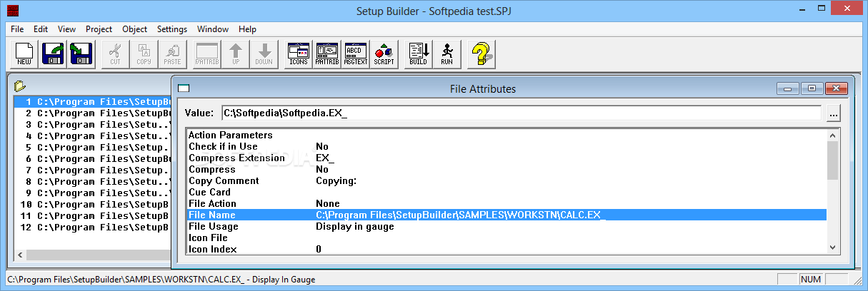Click the open folder icon above file list

[x=19, y=86]
